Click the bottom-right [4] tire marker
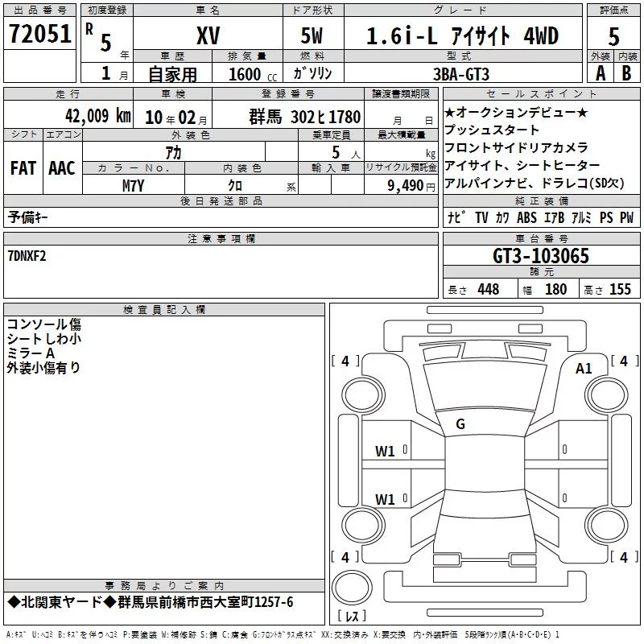644x644 pixels. (623, 557)
